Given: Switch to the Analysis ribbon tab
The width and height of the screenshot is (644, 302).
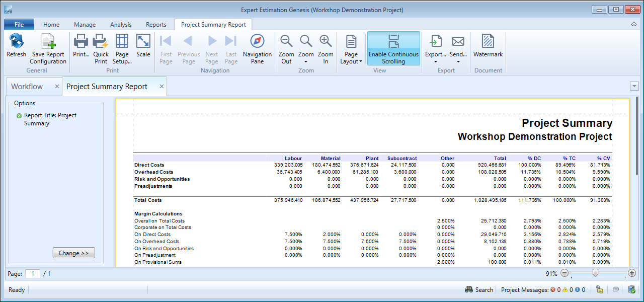Looking at the screenshot, I should click(121, 25).
